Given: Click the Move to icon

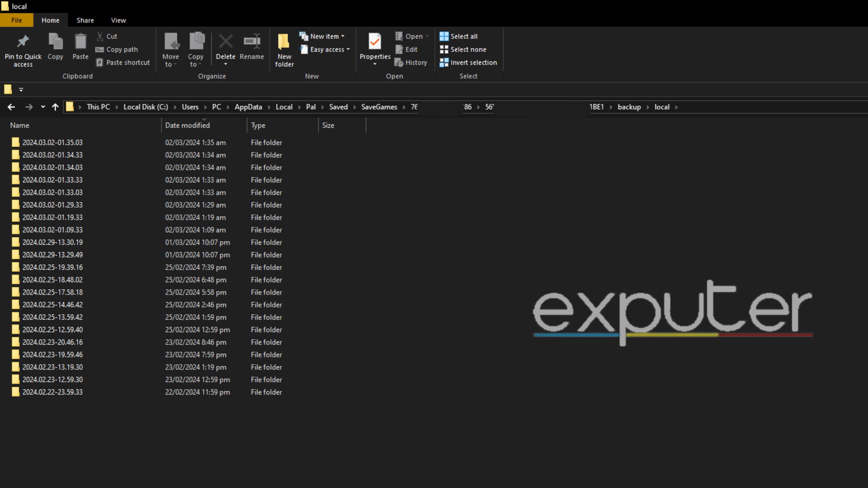Looking at the screenshot, I should [171, 49].
